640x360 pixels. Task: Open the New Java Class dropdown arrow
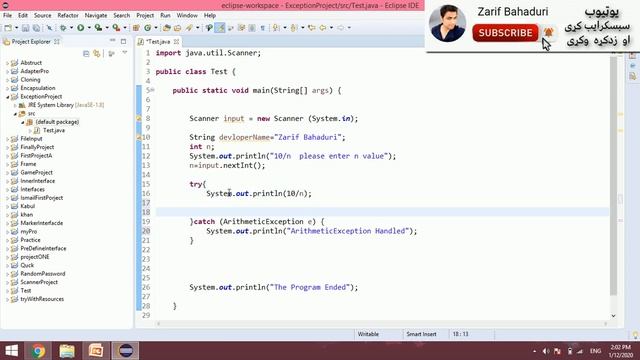pos(156,28)
